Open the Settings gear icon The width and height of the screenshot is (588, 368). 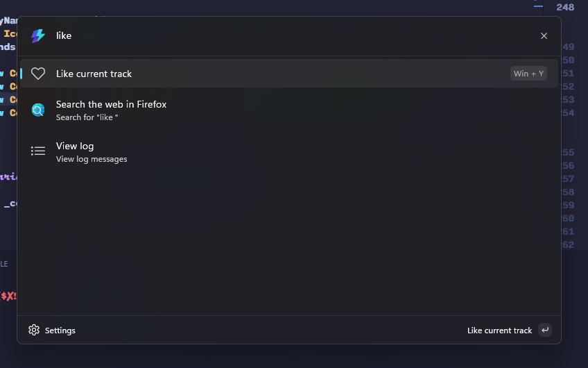pyautogui.click(x=34, y=330)
